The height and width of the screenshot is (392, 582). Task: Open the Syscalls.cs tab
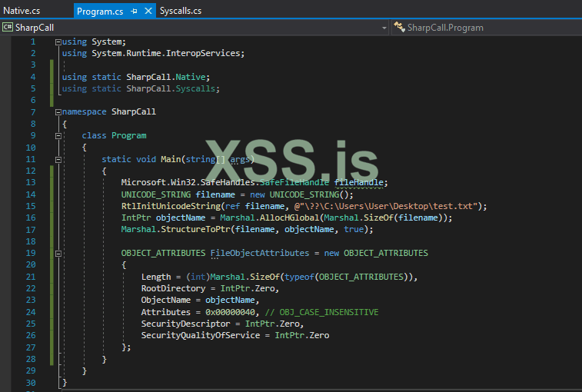coord(181,12)
